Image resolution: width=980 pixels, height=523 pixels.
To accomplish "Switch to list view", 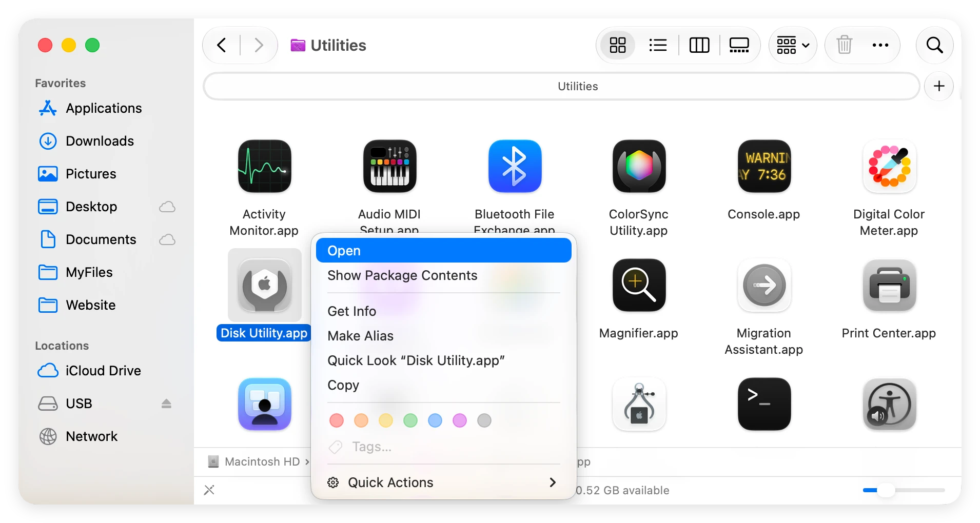I will pyautogui.click(x=658, y=45).
